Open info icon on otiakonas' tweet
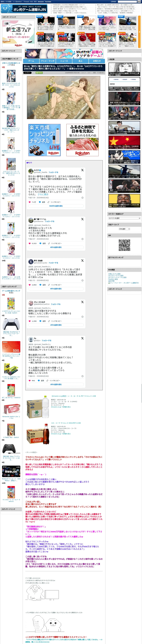 tap(82, 239)
